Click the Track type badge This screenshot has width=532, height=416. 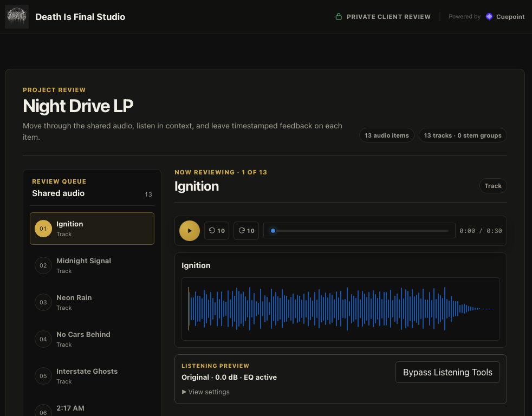pyautogui.click(x=493, y=186)
